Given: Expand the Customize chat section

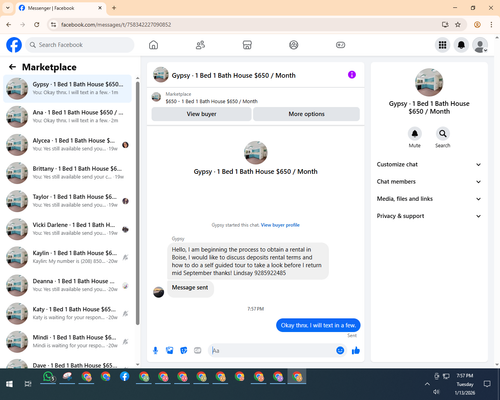Looking at the screenshot, I should point(429,164).
